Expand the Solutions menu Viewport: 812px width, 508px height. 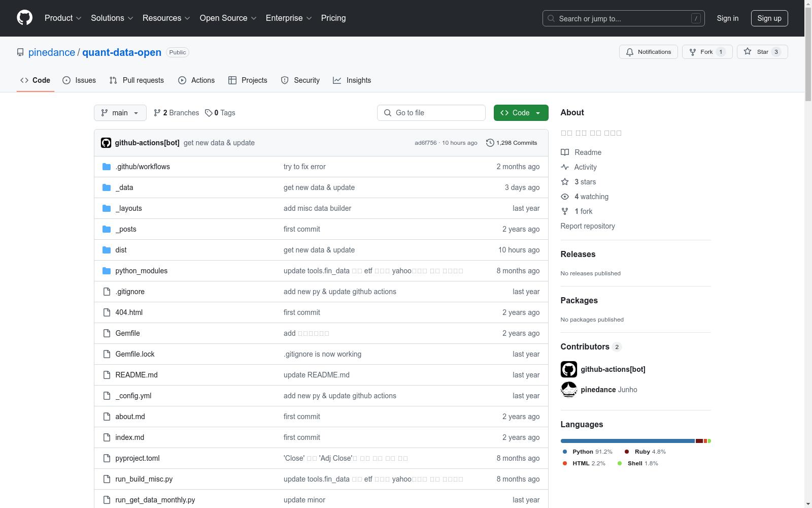click(x=112, y=18)
